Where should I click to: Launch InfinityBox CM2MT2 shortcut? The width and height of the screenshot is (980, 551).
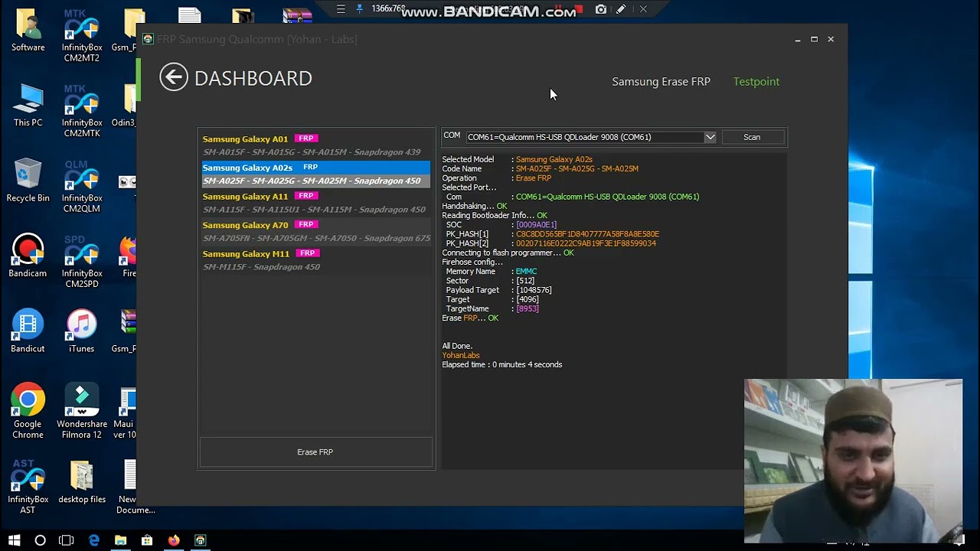point(81,36)
